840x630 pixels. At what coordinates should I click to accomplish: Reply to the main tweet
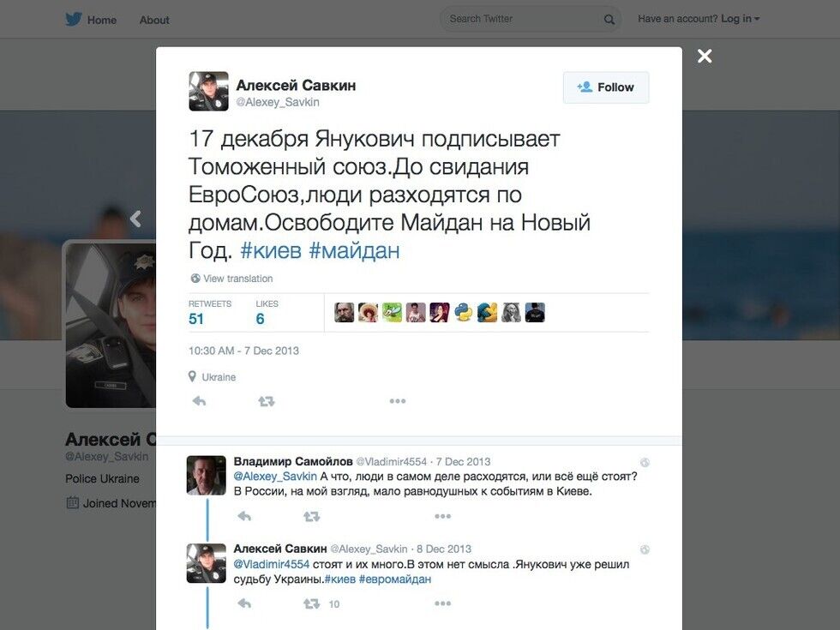(199, 401)
